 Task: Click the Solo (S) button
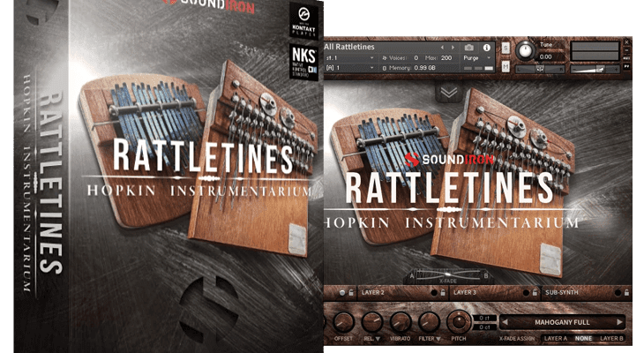pyautogui.click(x=505, y=47)
